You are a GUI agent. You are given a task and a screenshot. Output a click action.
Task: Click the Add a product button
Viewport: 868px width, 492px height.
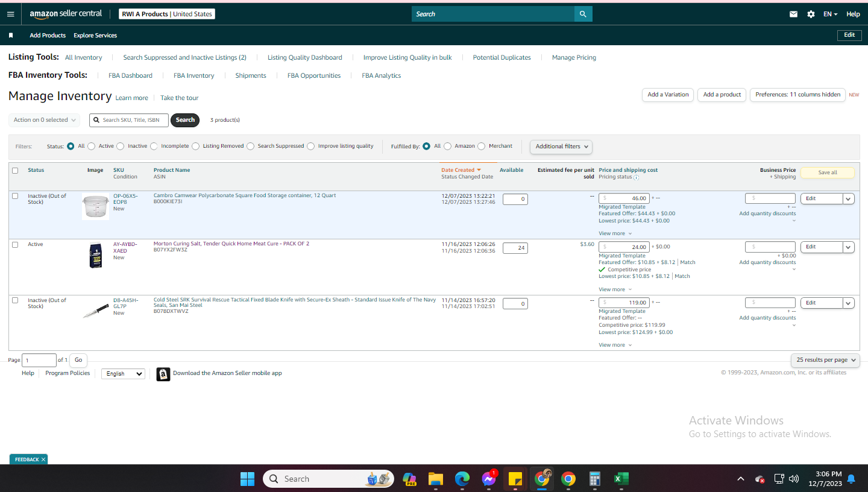tap(722, 95)
